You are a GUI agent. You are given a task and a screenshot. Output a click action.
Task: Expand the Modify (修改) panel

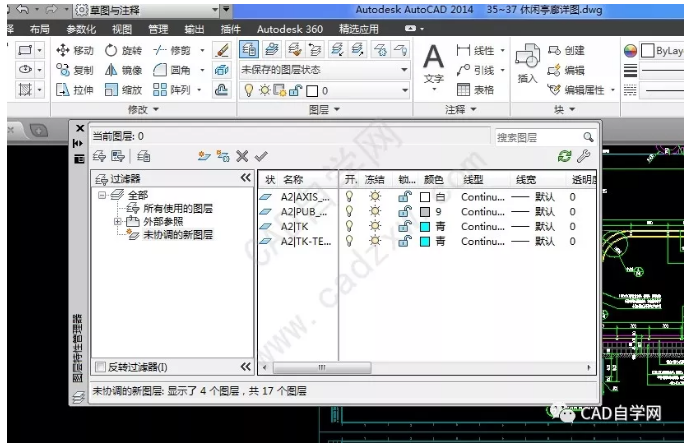[144, 109]
